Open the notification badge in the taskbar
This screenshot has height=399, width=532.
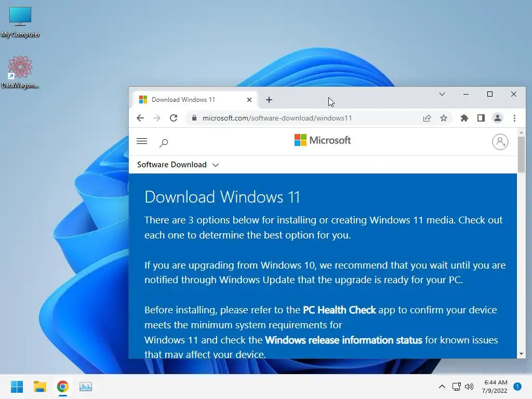[x=517, y=387]
